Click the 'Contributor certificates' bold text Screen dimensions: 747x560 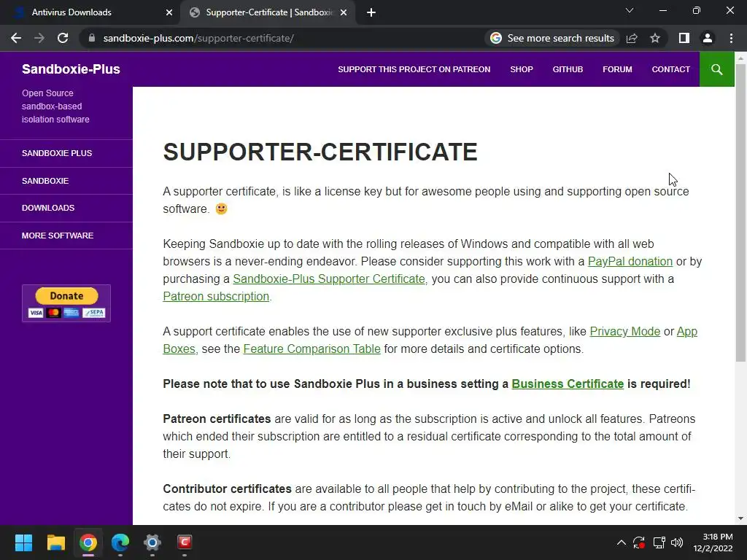point(228,489)
